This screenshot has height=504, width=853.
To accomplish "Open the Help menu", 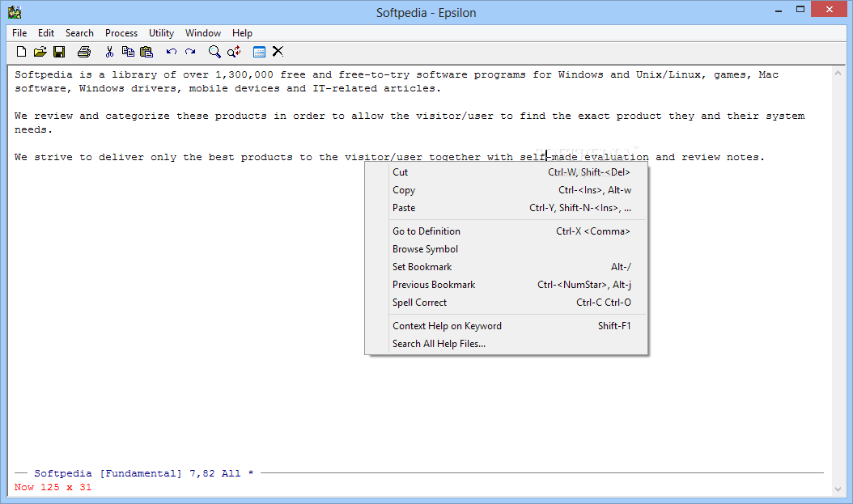I will point(242,33).
